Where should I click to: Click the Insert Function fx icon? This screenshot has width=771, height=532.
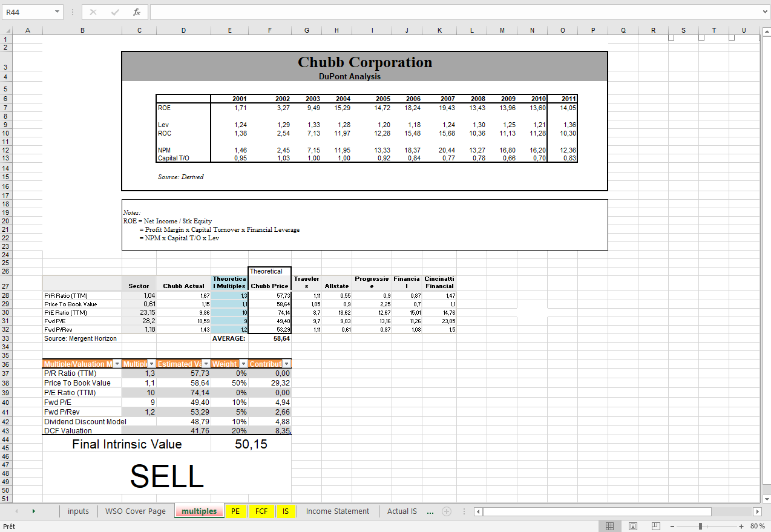(137, 12)
